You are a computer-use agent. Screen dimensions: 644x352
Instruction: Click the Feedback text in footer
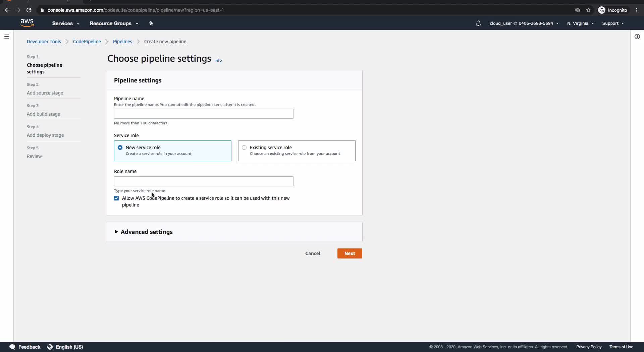click(29, 347)
